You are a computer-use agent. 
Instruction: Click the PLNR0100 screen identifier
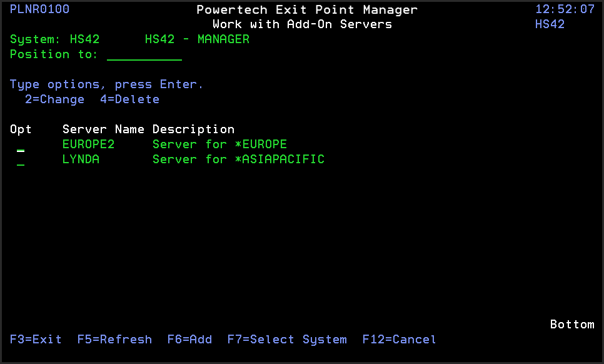(x=39, y=9)
